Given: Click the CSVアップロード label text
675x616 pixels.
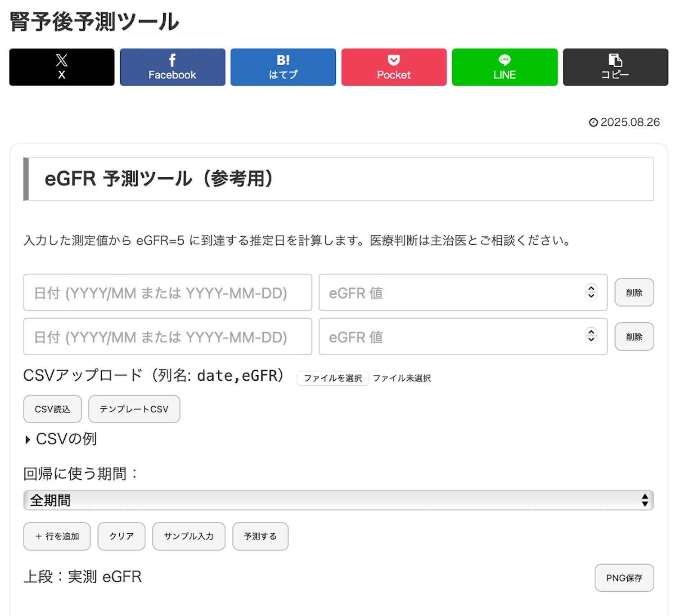Looking at the screenshot, I should [x=153, y=375].
